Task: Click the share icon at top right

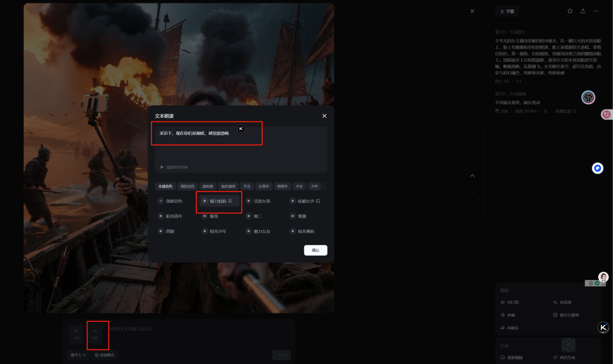Action: pyautogui.click(x=582, y=11)
